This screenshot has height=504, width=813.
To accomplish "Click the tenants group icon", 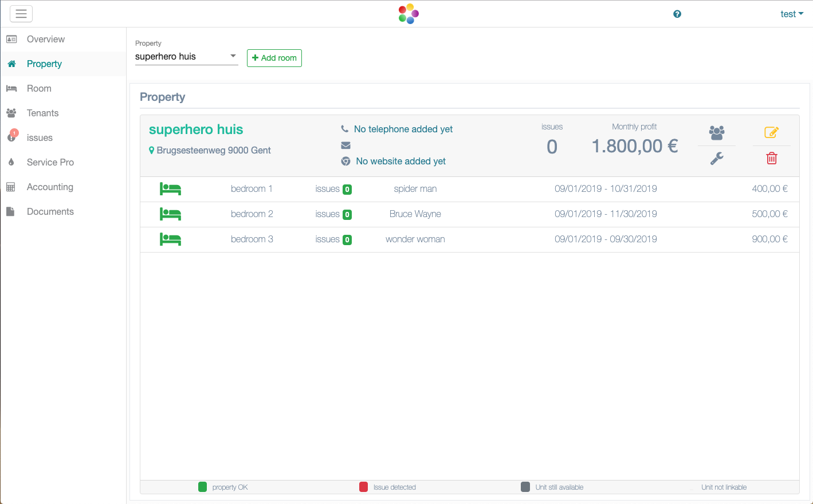I will [x=717, y=133].
